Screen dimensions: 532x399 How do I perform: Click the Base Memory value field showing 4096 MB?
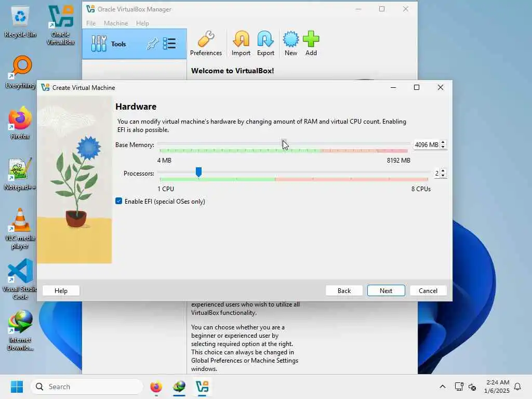(x=426, y=145)
